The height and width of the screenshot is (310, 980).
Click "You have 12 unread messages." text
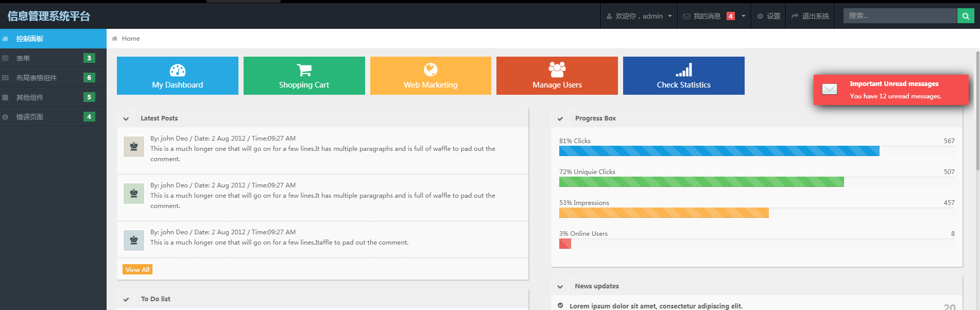click(x=896, y=96)
